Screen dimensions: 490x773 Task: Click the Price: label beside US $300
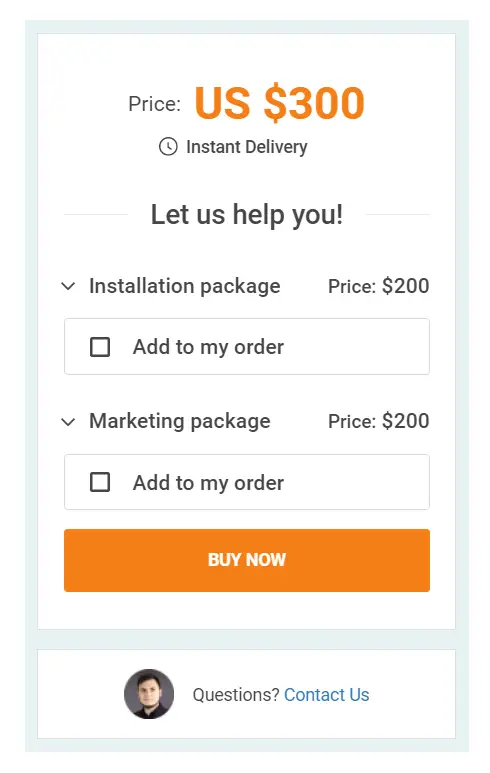[x=154, y=104]
